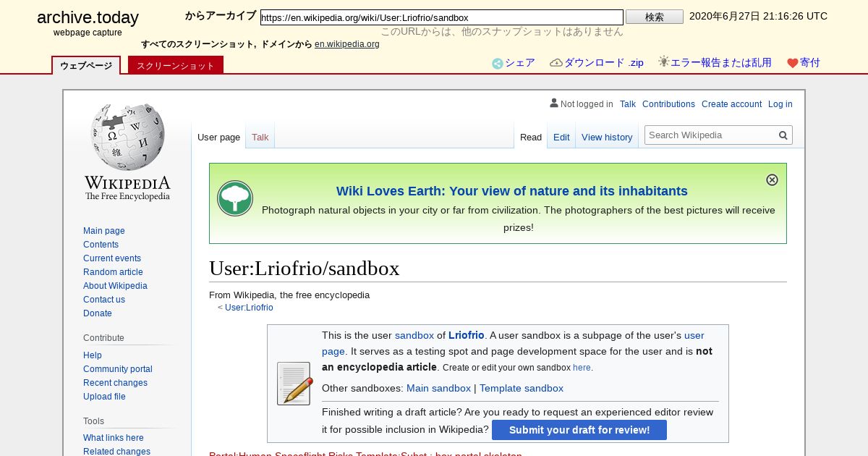Click Donate in sidebar
868x456 pixels.
coord(98,313)
